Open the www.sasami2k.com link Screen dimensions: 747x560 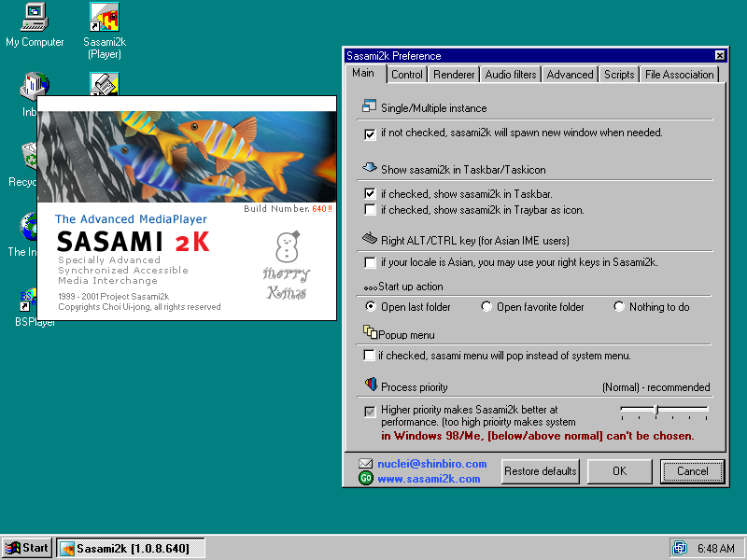click(429, 479)
